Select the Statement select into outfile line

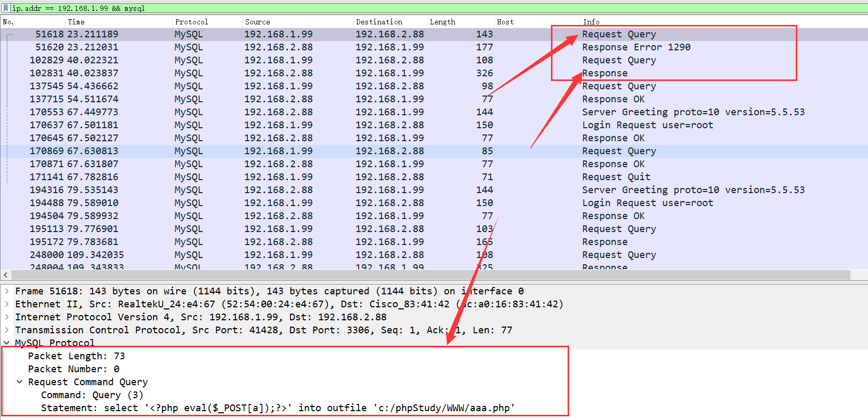click(x=278, y=408)
